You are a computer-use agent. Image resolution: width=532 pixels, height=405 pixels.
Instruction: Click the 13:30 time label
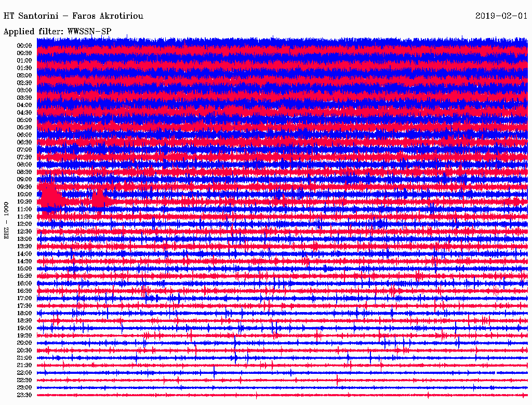[24, 247]
